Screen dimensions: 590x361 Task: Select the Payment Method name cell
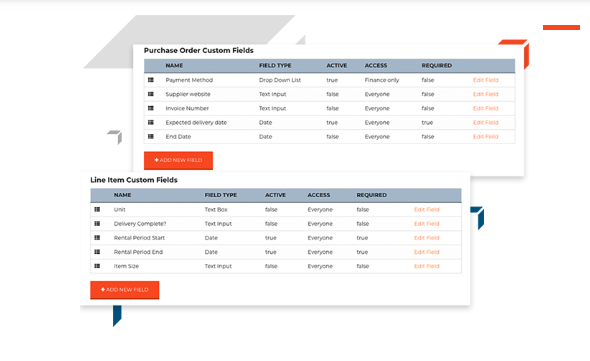[189, 80]
